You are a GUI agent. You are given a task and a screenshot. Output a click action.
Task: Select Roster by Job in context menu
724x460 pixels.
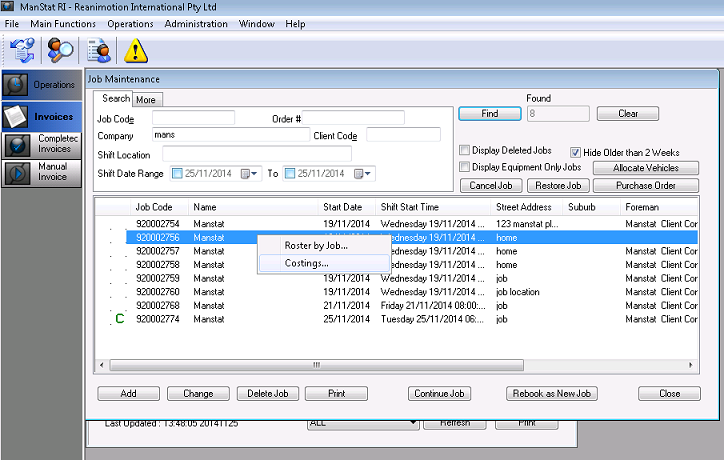[324, 246]
